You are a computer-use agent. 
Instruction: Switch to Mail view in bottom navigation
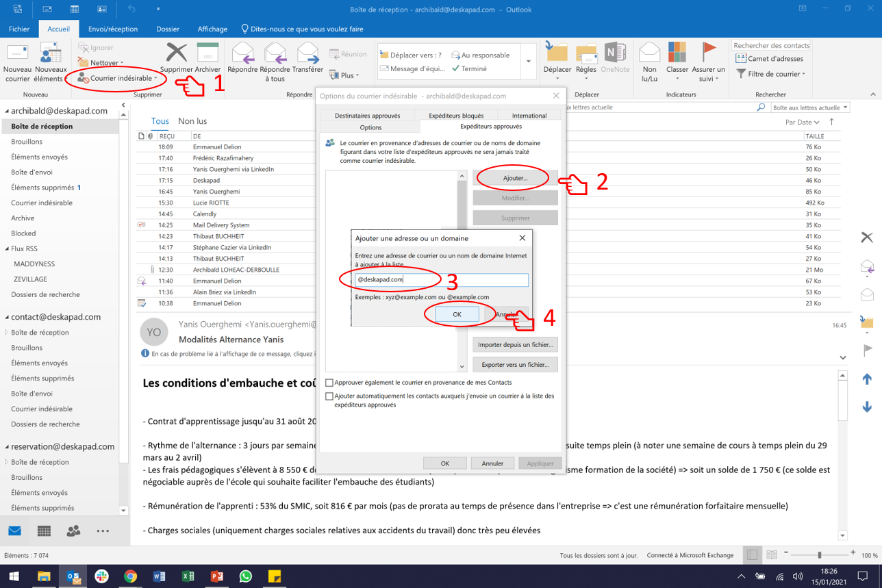14,531
